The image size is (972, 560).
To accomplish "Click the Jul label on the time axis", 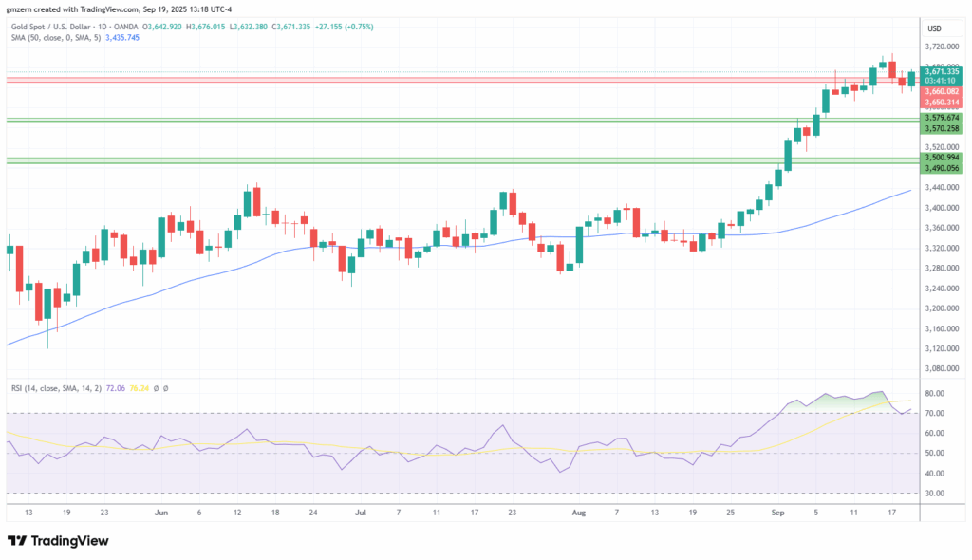I will [361, 512].
